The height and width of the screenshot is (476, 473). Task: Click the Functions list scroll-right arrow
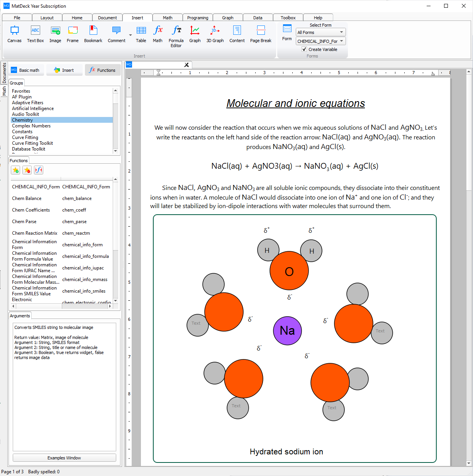coord(110,306)
